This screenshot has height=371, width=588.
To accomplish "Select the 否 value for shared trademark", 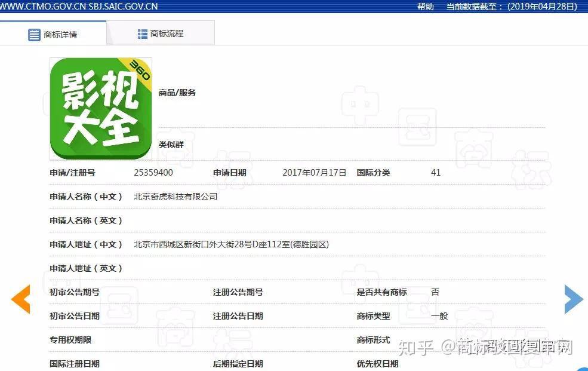I will click(435, 292).
